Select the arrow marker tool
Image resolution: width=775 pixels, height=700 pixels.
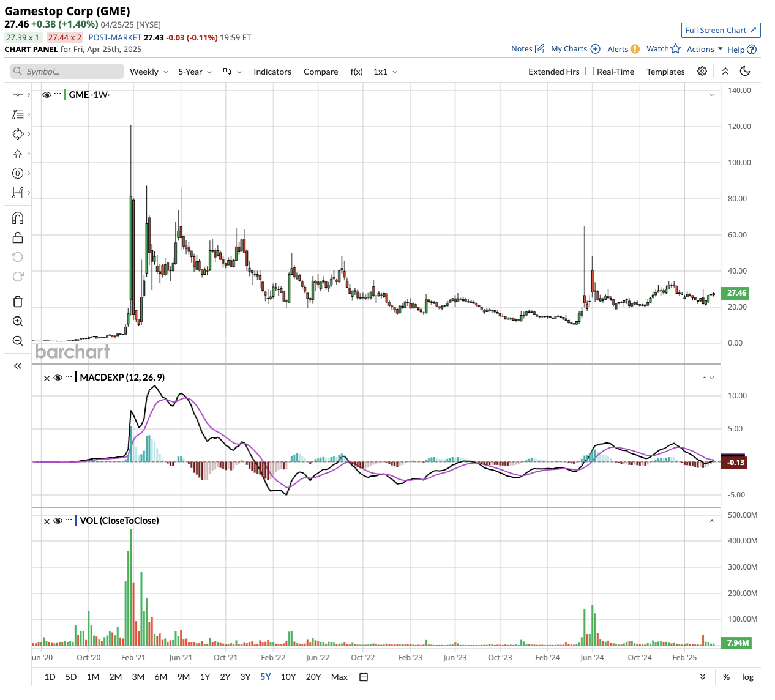18,154
